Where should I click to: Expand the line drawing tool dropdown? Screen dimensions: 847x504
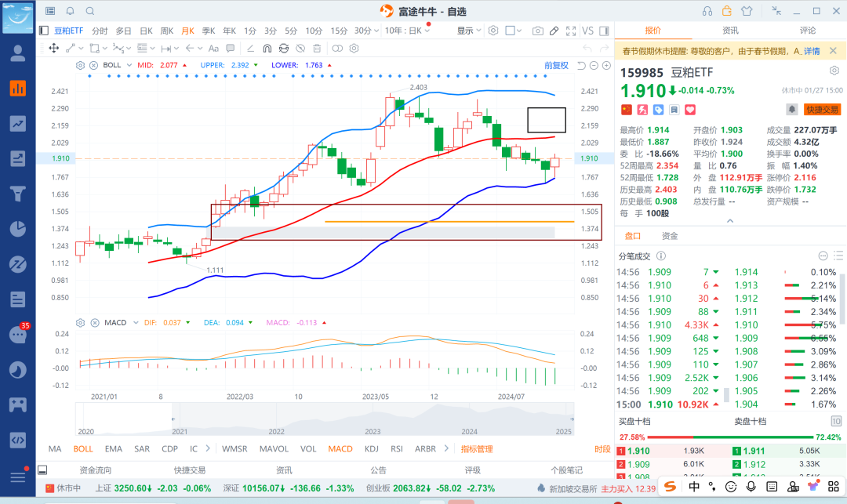coord(82,49)
